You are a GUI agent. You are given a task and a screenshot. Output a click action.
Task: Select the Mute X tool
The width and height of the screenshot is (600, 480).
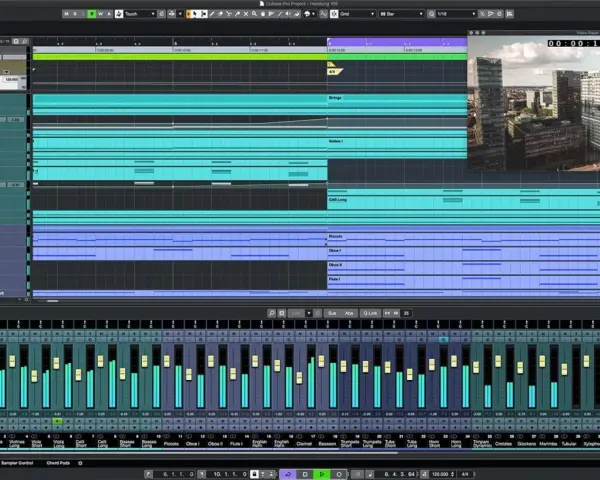(x=246, y=14)
